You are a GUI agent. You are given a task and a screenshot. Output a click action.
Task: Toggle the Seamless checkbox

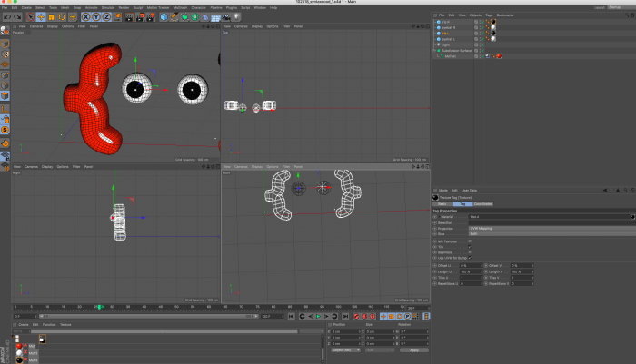(x=470, y=252)
